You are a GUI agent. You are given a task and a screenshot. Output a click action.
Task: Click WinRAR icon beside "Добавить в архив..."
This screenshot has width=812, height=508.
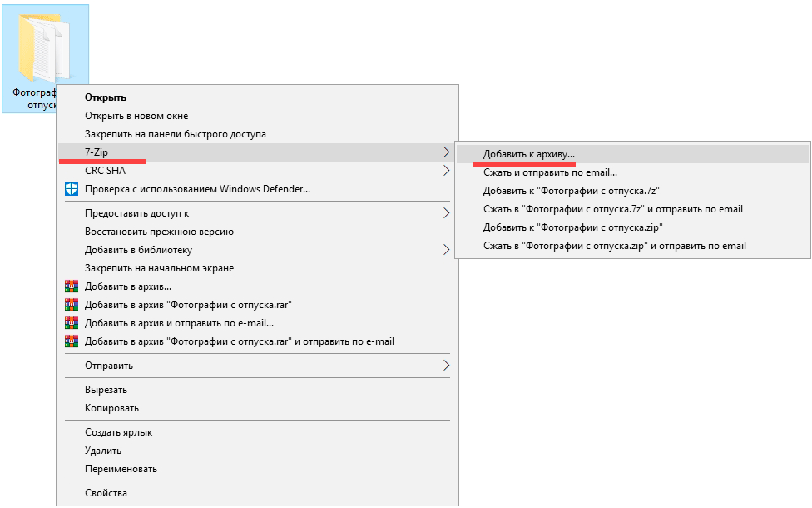[x=71, y=286]
